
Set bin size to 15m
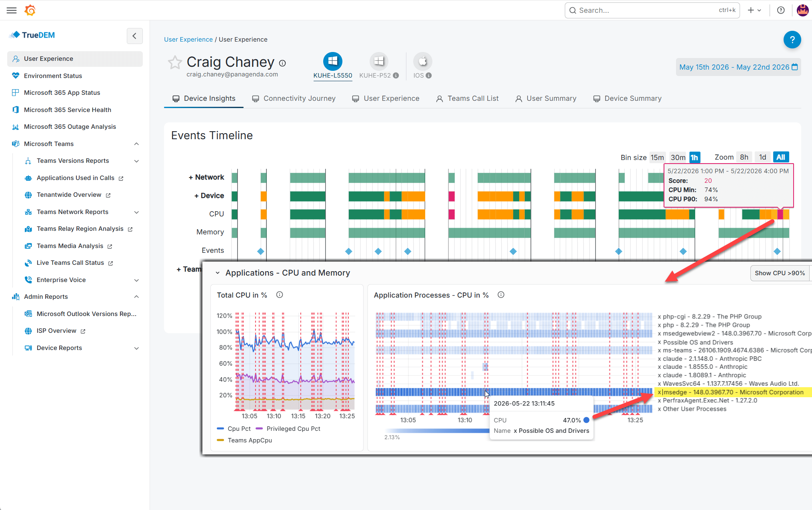657,157
